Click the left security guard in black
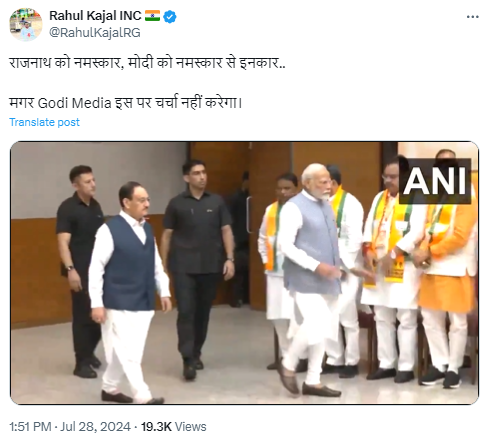 (80, 271)
